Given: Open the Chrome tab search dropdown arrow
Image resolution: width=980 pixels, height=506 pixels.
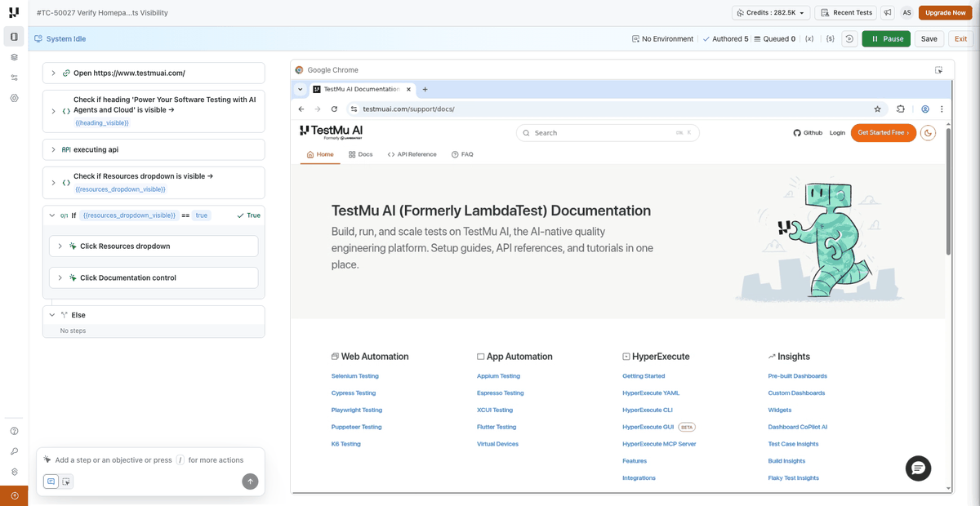Looking at the screenshot, I should coord(301,89).
